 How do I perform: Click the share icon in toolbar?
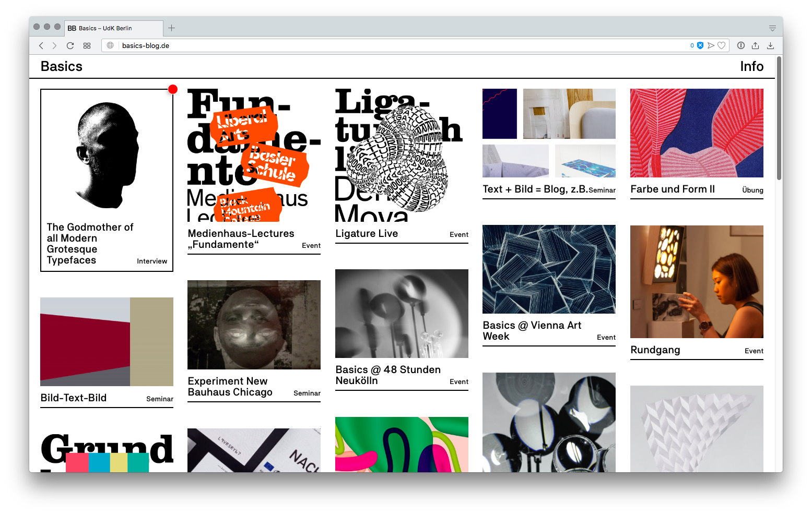pos(755,45)
